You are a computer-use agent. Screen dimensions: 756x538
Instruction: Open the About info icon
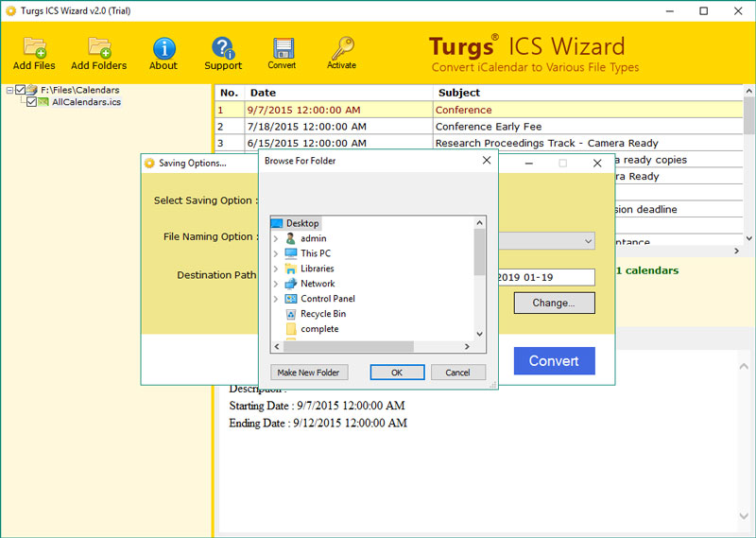point(163,48)
